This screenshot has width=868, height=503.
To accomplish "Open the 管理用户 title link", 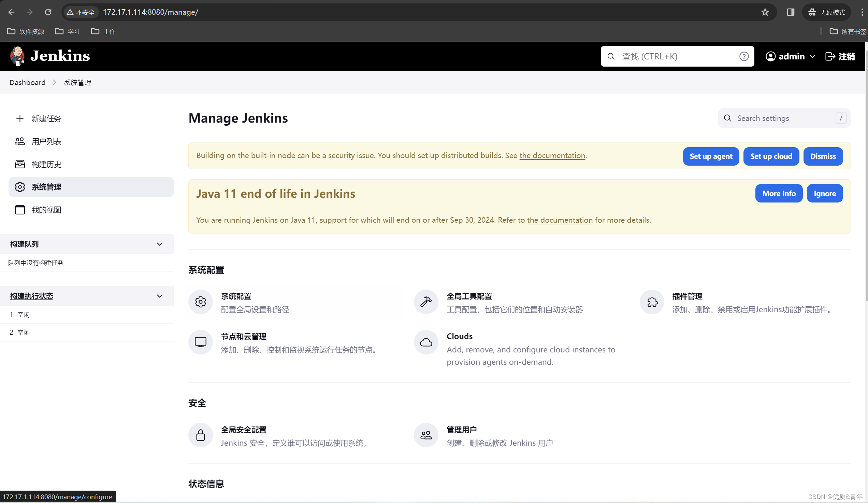I will [x=462, y=430].
